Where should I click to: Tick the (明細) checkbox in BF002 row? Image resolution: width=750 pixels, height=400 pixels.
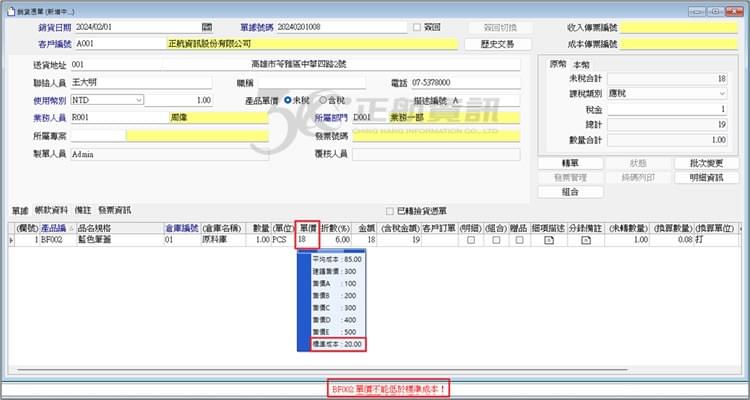[x=471, y=240]
